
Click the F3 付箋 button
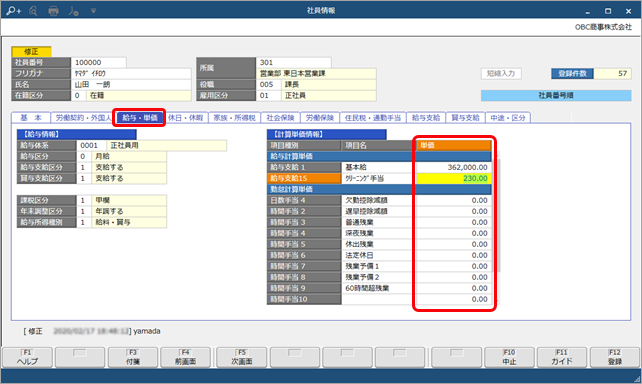(x=133, y=357)
